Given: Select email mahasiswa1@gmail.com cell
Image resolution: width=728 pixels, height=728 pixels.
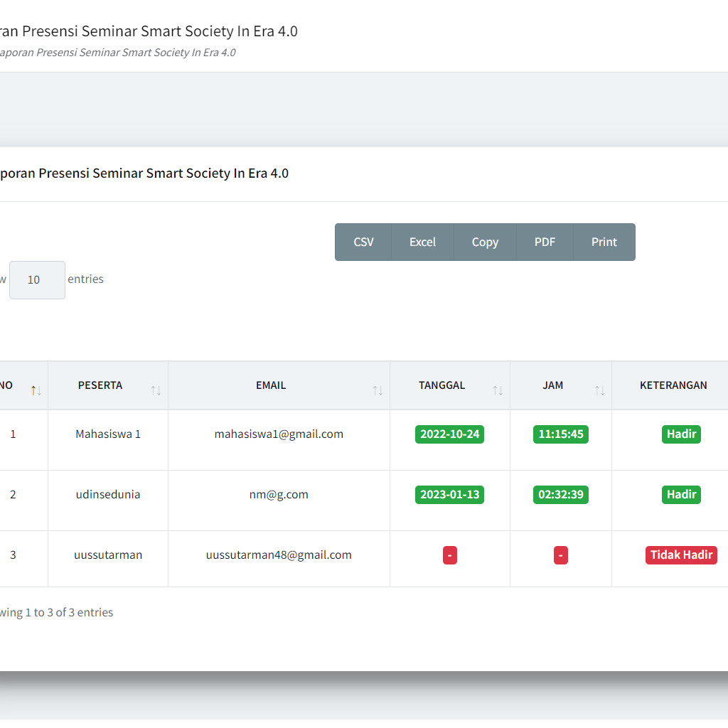Looking at the screenshot, I should (x=279, y=434).
